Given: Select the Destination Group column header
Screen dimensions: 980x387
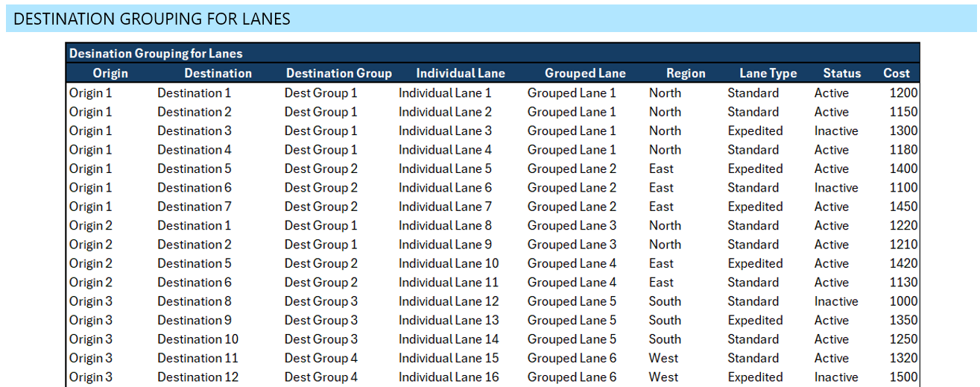Looking at the screenshot, I should (338, 73).
